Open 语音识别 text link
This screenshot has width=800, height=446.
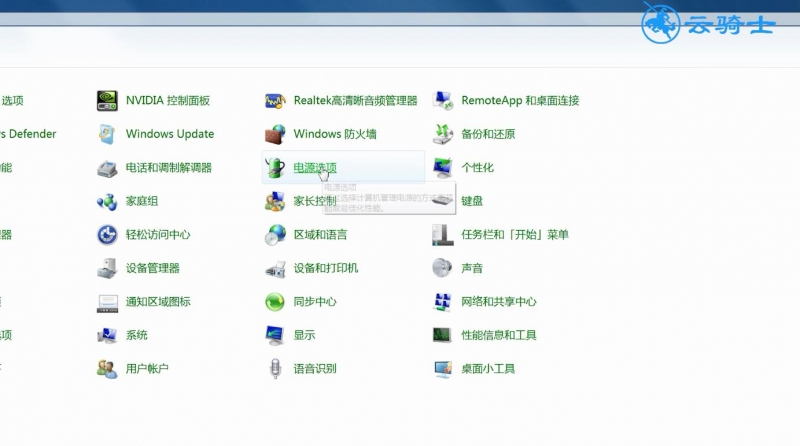coord(315,368)
